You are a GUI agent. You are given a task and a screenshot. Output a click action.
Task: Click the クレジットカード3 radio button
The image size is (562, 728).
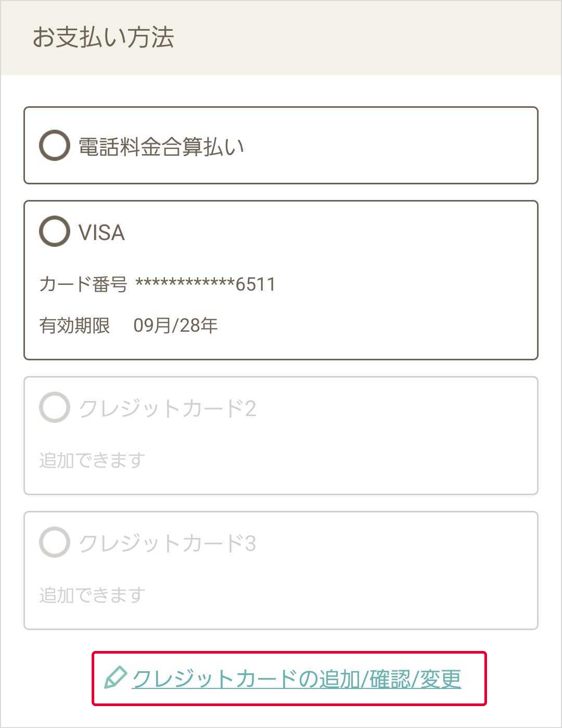(55, 542)
